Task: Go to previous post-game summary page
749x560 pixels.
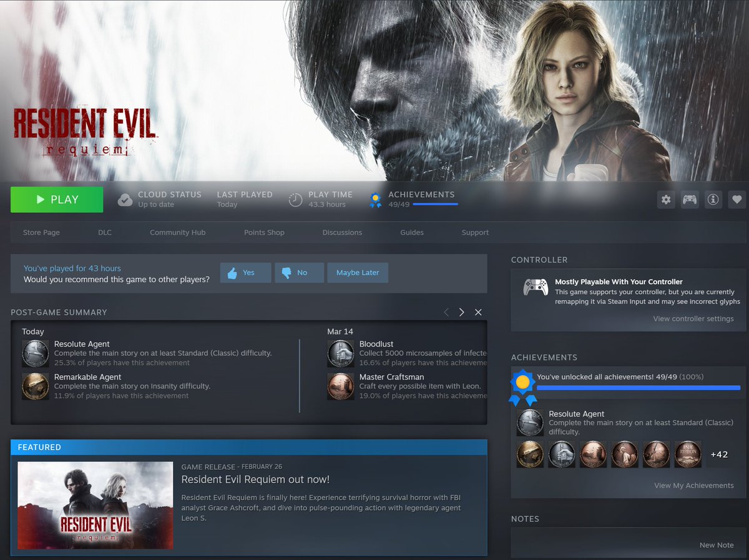Action: (446, 312)
